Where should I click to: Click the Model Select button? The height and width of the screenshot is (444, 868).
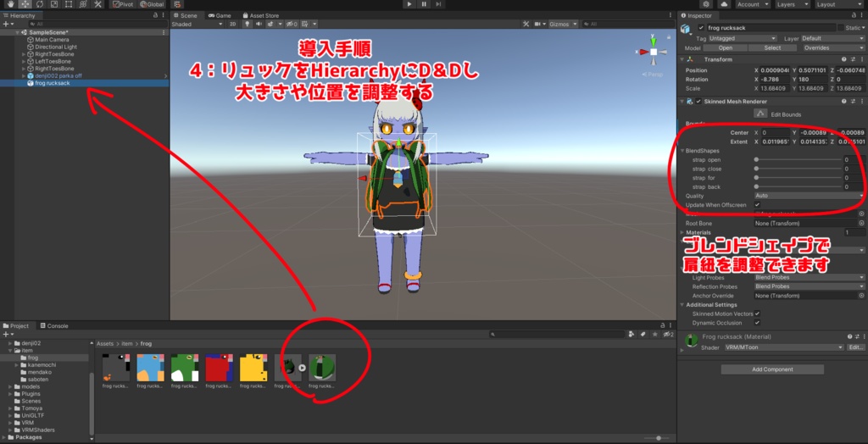coord(772,48)
